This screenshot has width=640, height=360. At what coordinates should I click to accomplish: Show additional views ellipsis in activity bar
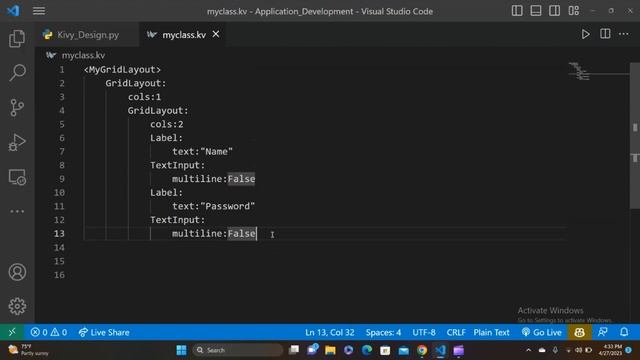[x=17, y=211]
